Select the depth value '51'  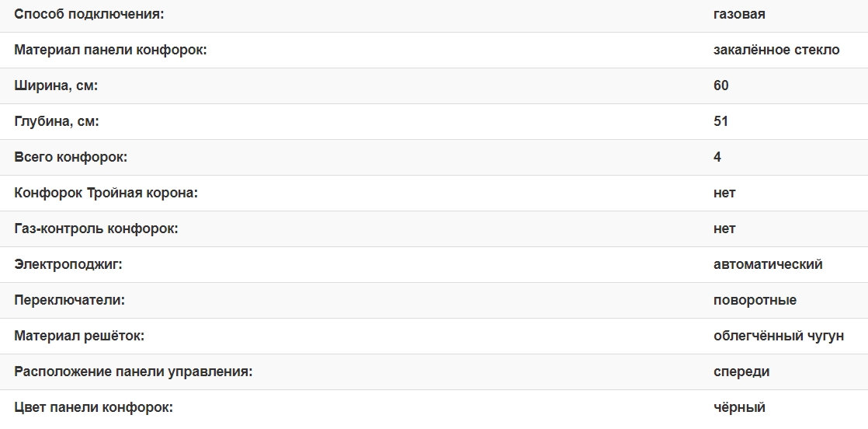(721, 121)
